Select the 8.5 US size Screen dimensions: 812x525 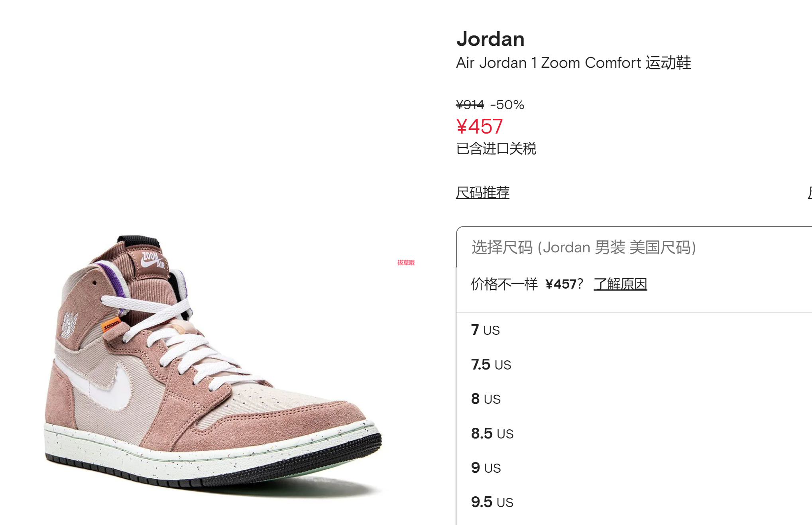pos(634,433)
